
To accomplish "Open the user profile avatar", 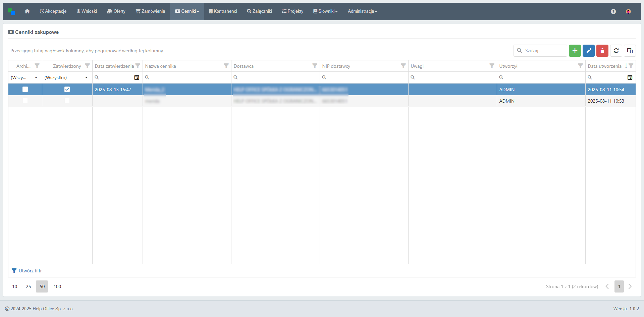I will 628,11.
